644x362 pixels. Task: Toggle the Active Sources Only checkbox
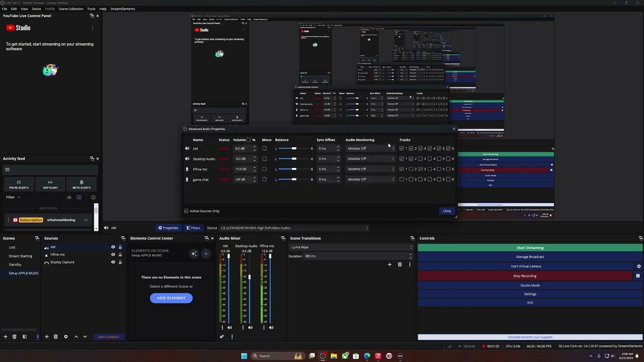186,211
